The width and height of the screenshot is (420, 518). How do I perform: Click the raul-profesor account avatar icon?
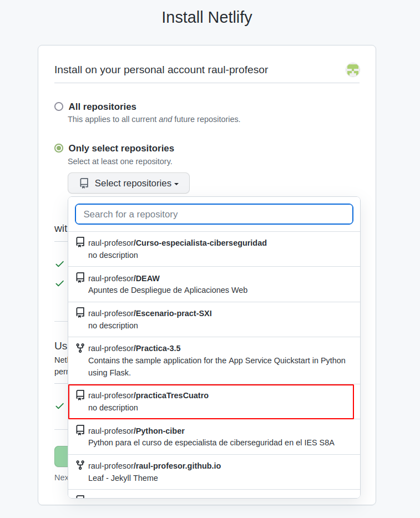pyautogui.click(x=353, y=70)
